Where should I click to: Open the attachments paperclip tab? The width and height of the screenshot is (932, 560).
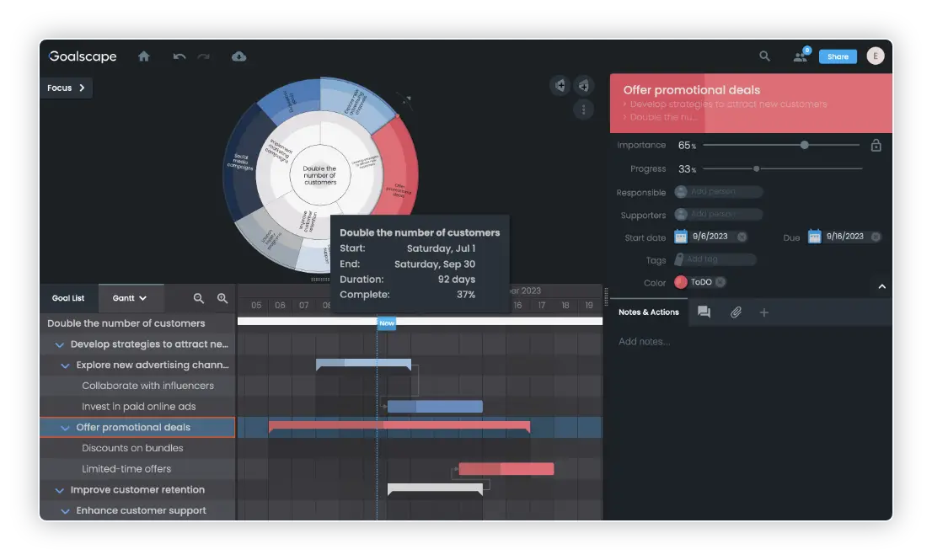(736, 312)
